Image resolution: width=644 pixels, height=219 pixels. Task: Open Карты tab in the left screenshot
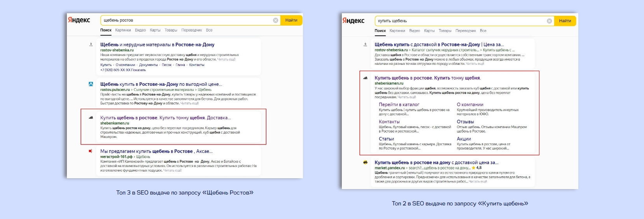coord(155,30)
